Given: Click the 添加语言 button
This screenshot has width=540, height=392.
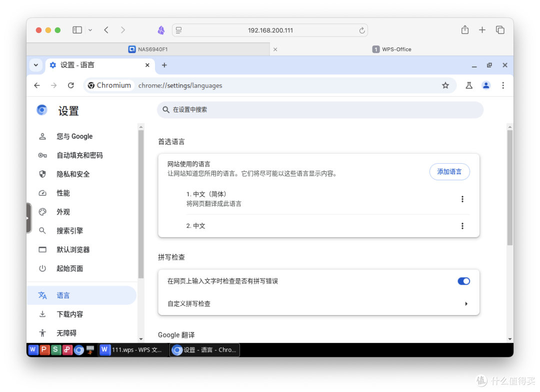Looking at the screenshot, I should click(x=449, y=171).
